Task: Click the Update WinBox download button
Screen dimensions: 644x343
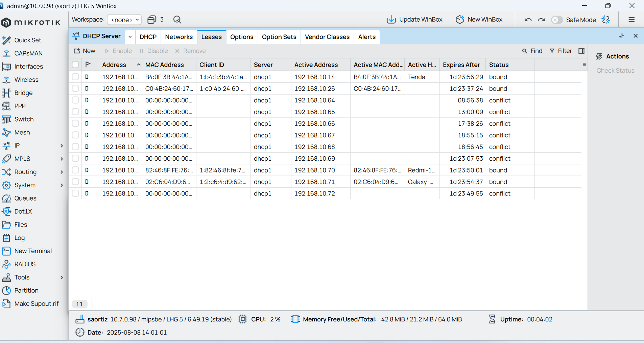Action: coord(414,20)
